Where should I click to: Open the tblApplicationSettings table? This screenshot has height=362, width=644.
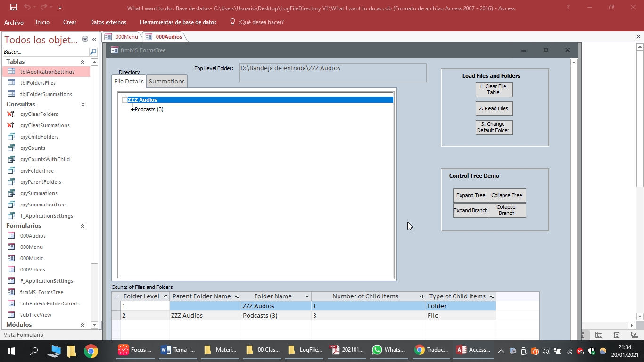click(x=47, y=72)
